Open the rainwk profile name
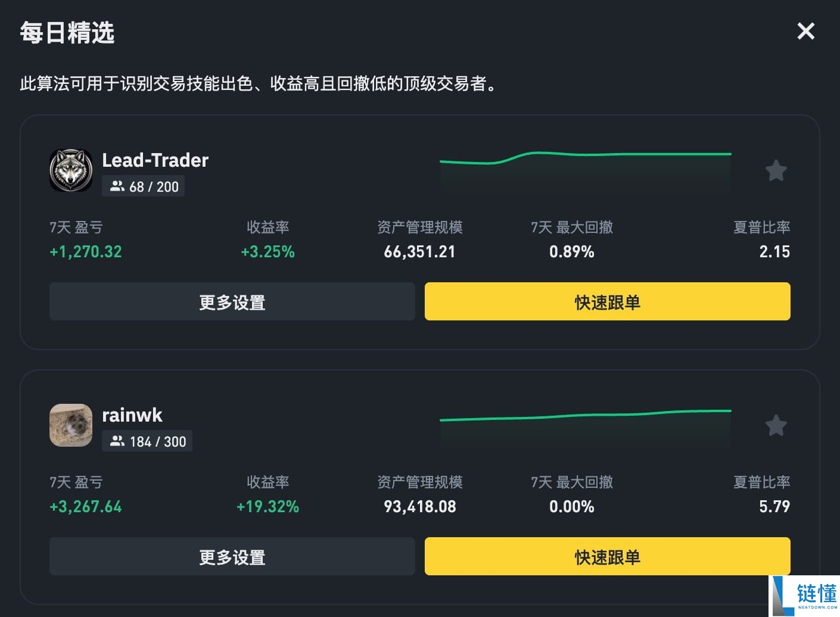The height and width of the screenshot is (617, 840). click(x=132, y=415)
